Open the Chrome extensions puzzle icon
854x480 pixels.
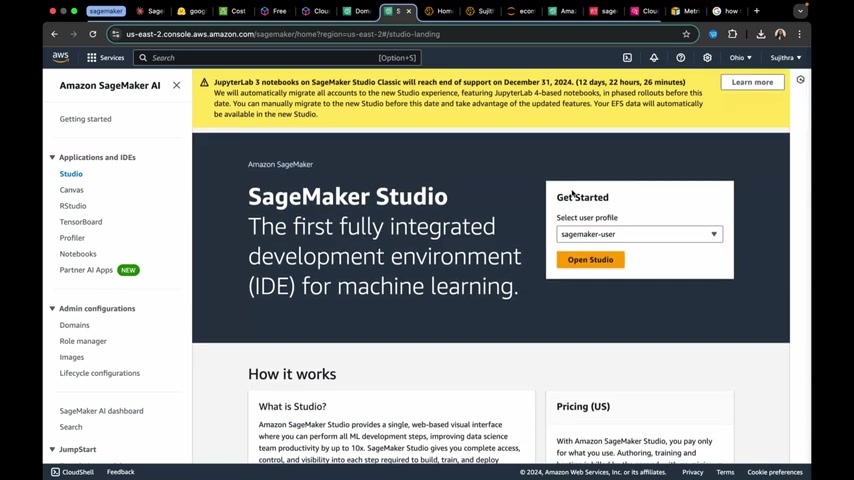point(733,34)
